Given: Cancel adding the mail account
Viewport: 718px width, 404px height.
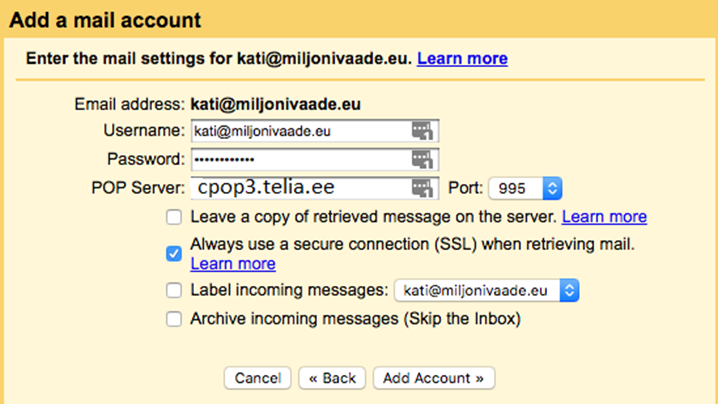Looking at the screenshot, I should [257, 378].
